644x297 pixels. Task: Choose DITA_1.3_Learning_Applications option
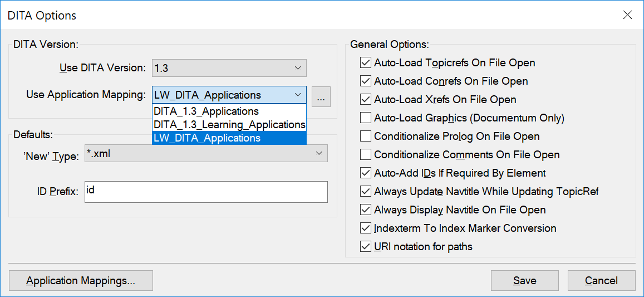tap(229, 124)
